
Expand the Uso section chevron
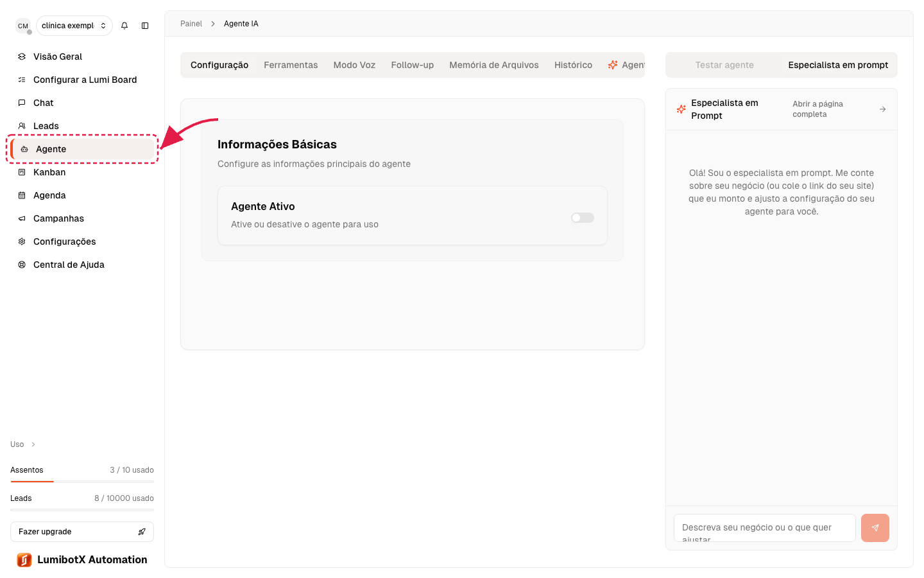[33, 444]
